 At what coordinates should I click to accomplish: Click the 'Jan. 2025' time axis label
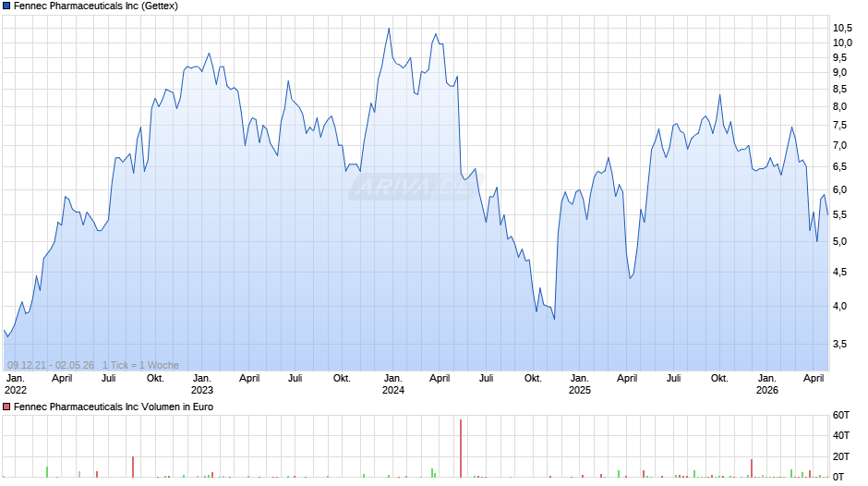click(580, 384)
